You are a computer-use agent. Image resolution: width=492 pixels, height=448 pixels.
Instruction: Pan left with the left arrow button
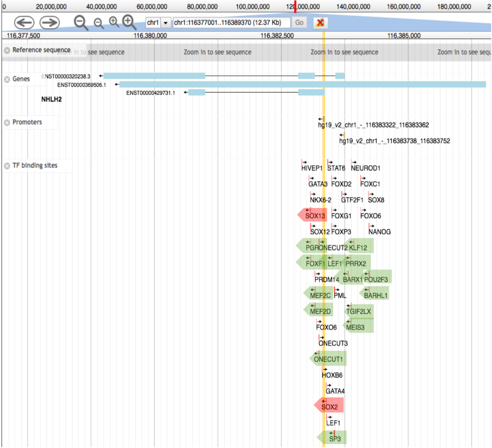click(x=24, y=23)
